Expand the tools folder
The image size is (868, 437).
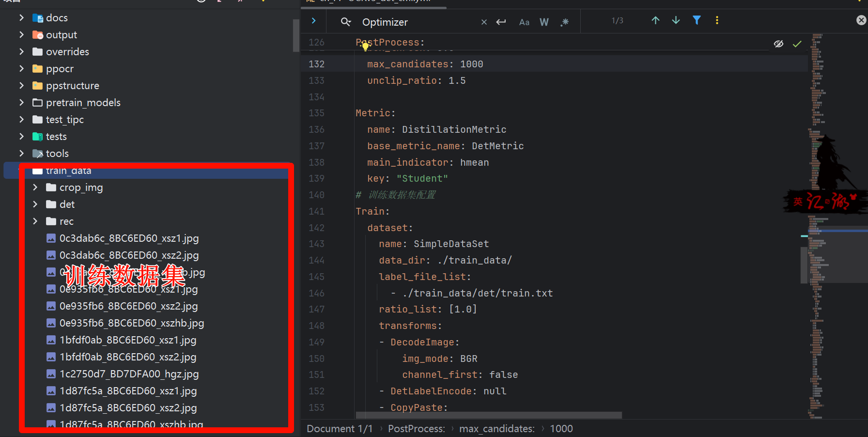tap(21, 154)
